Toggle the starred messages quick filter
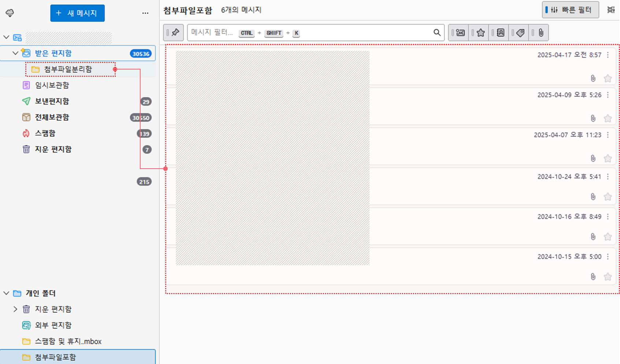This screenshot has height=364, width=620. (x=480, y=33)
